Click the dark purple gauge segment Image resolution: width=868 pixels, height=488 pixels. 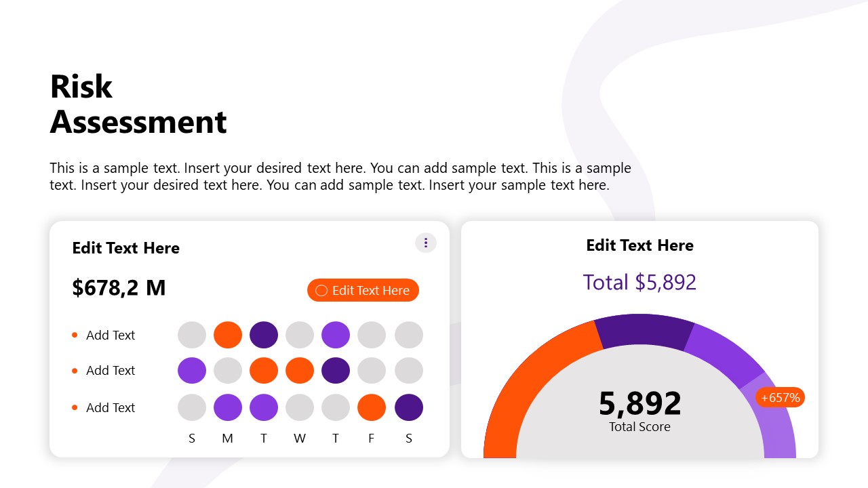point(643,330)
